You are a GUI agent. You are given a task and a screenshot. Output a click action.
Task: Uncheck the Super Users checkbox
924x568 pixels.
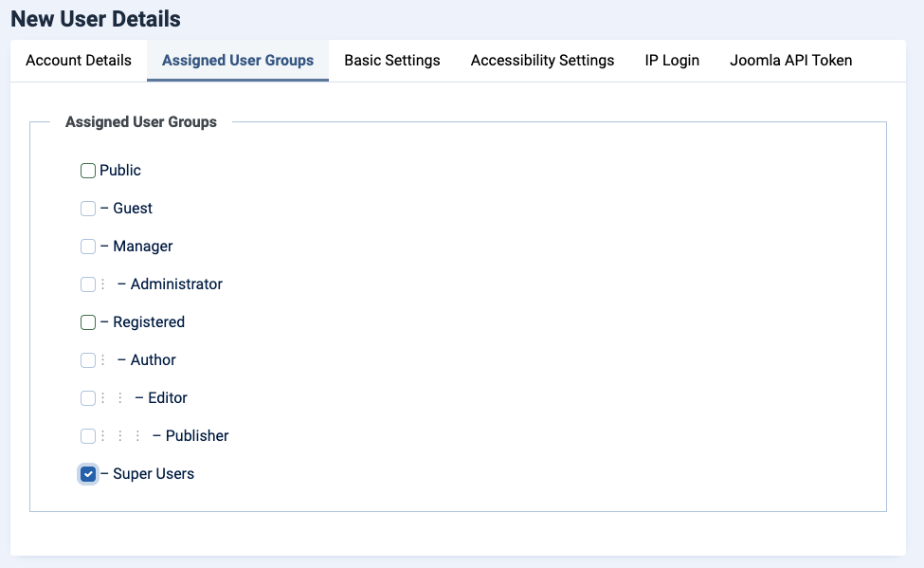click(x=88, y=474)
